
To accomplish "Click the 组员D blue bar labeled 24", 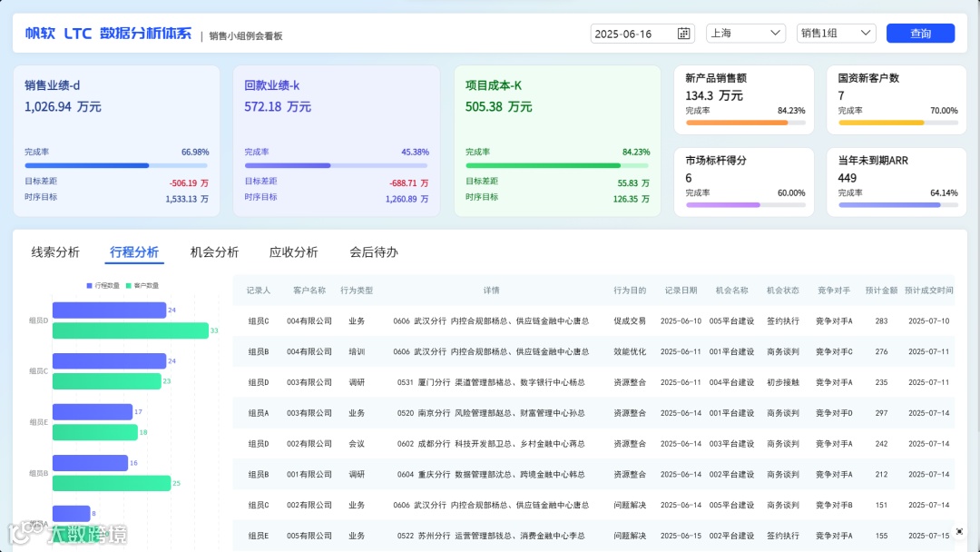I will (110, 310).
